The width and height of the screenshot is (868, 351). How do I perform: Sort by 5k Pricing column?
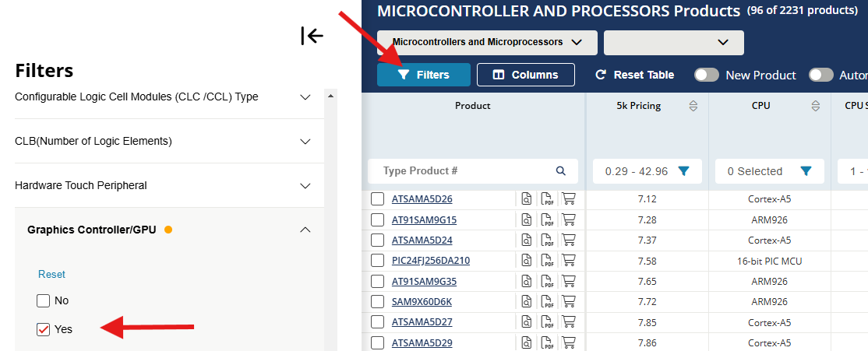coord(693,106)
